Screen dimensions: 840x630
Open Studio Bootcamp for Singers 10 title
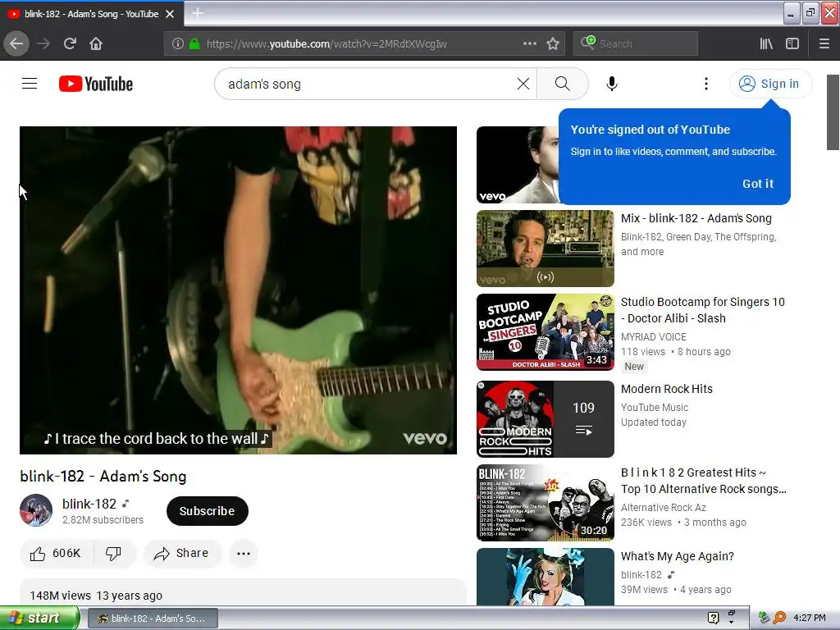[702, 309]
